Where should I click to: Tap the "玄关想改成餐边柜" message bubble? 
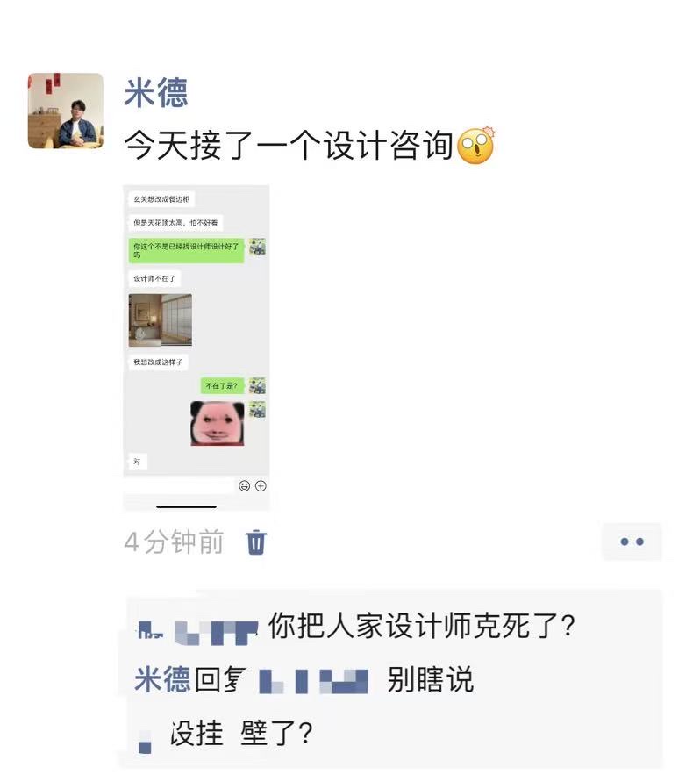click(x=161, y=199)
